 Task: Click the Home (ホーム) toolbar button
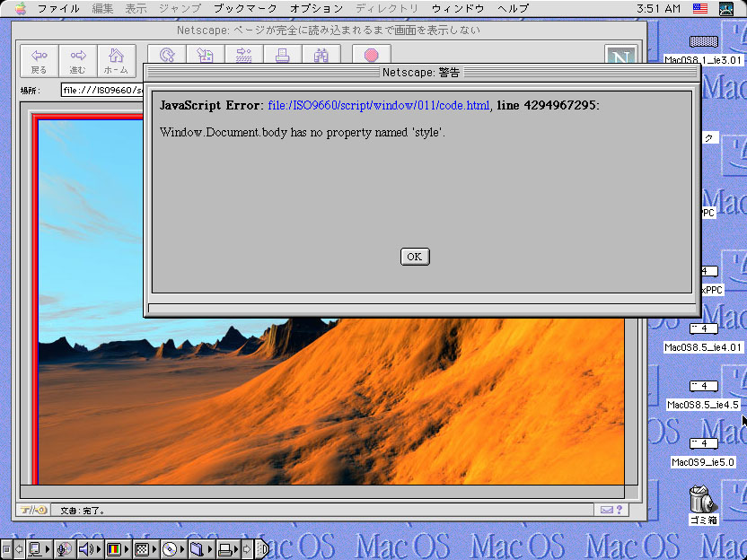point(116,61)
